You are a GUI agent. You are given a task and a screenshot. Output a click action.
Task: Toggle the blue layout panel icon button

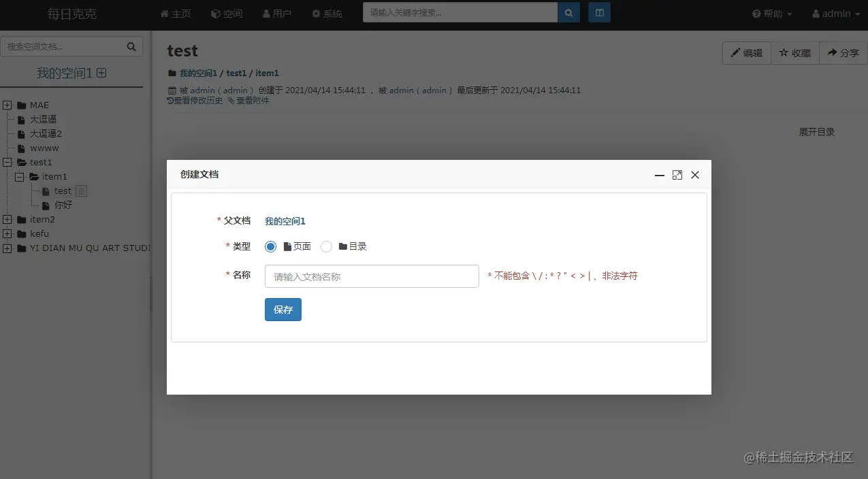click(x=599, y=13)
